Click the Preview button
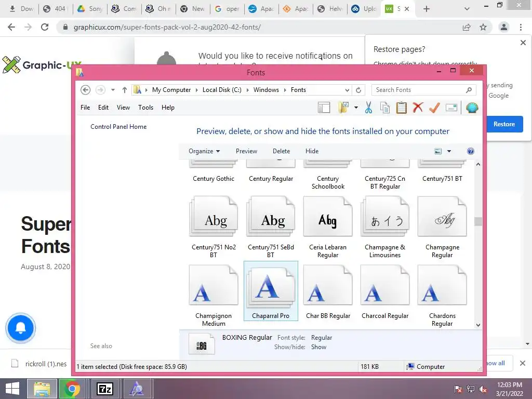 [x=246, y=151]
